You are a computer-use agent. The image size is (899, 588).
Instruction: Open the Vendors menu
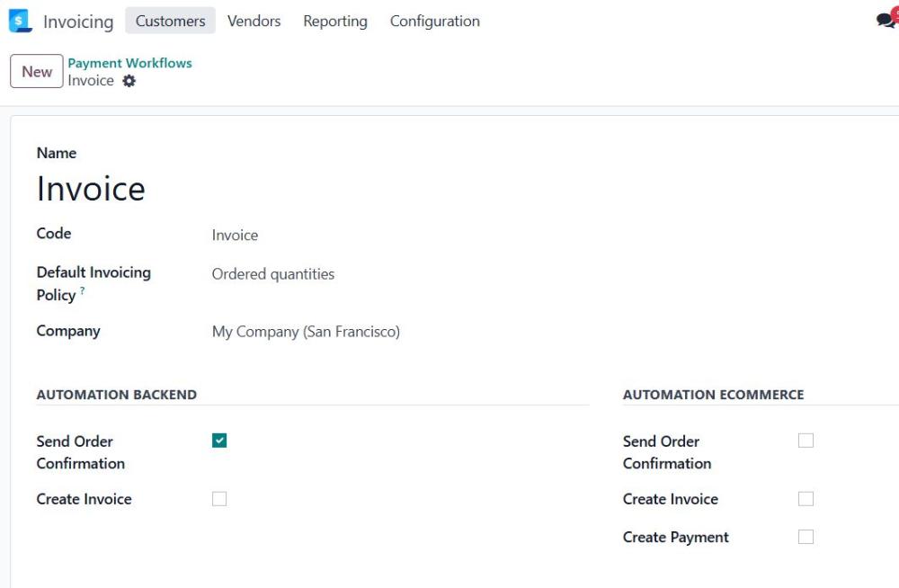(254, 21)
